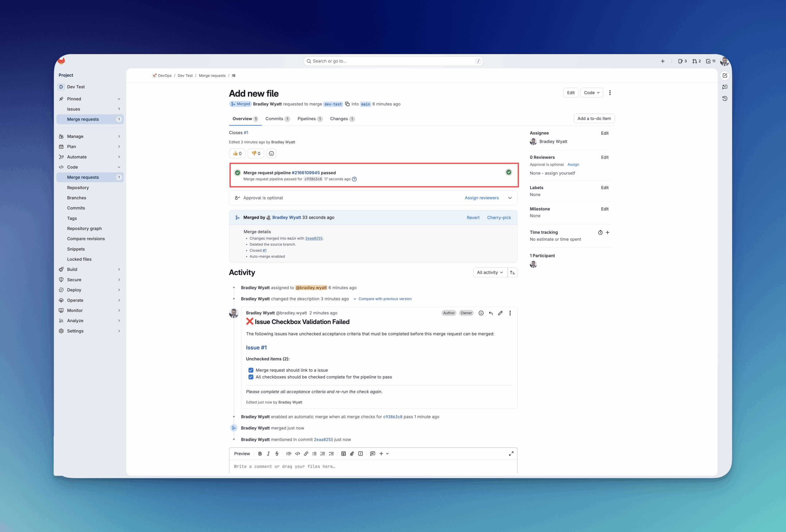
Task: Click the thumbs up reaction button
Action: pyautogui.click(x=237, y=153)
